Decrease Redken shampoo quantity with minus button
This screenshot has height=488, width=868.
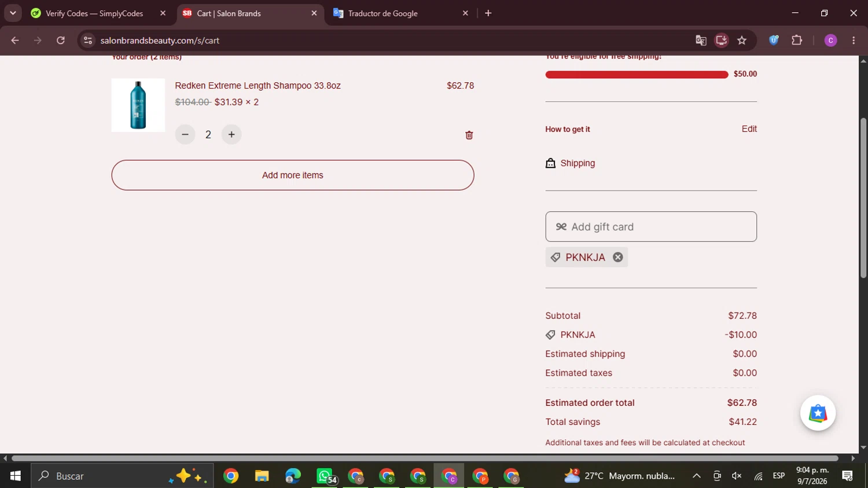(x=185, y=135)
